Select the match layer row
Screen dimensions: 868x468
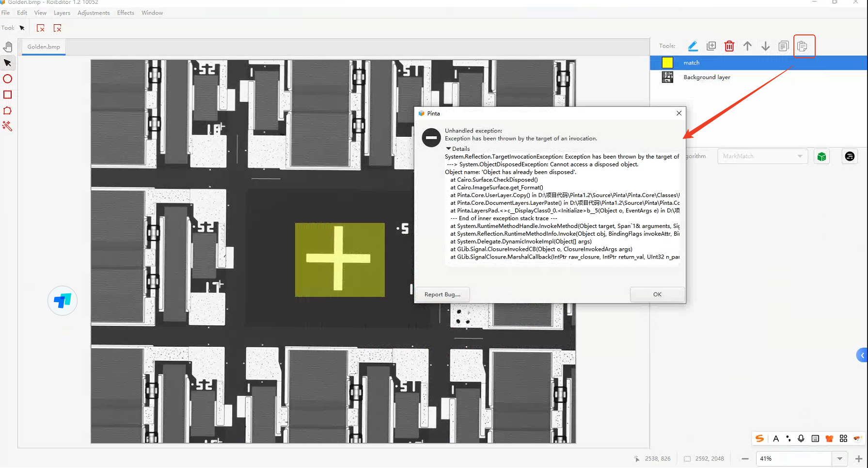[758, 63]
